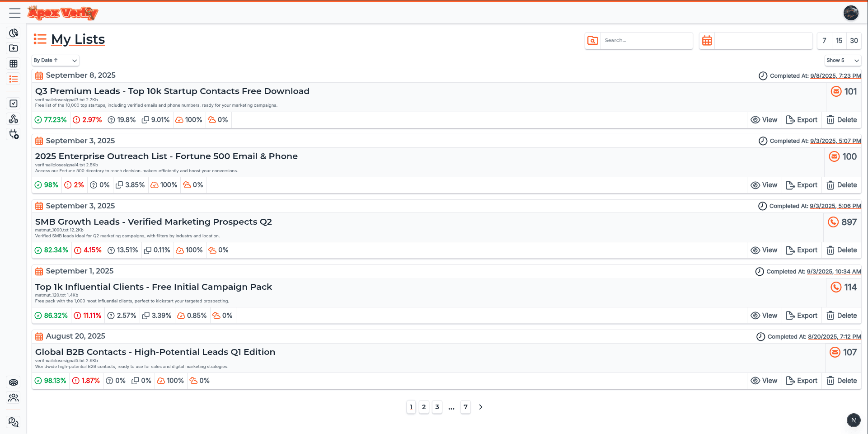Image resolution: width=868 pixels, height=434 pixels.
Task: Go to page 2 of lists
Action: (x=424, y=407)
